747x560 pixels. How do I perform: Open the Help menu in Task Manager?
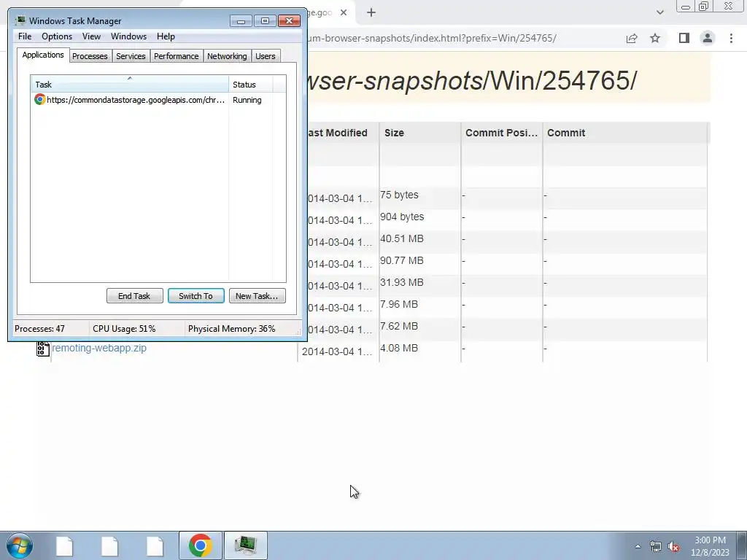click(x=166, y=36)
